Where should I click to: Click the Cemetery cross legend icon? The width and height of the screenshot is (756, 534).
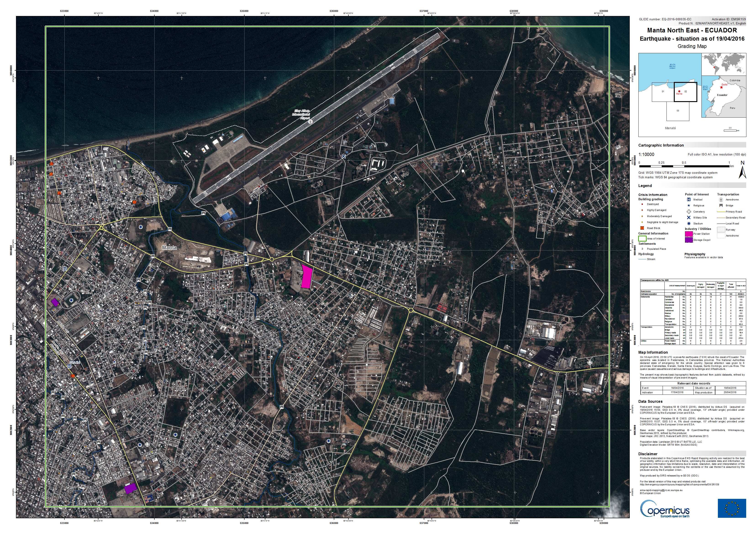coord(688,212)
